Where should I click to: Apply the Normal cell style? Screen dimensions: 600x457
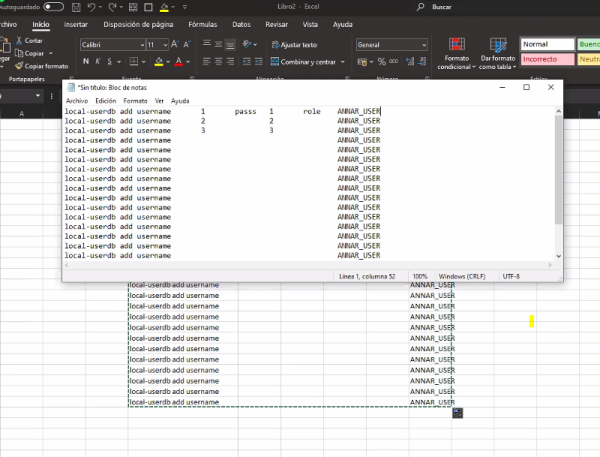click(x=547, y=44)
